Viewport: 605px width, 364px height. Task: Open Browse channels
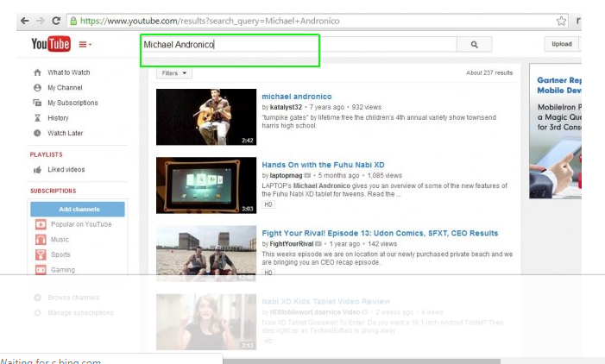point(73,298)
